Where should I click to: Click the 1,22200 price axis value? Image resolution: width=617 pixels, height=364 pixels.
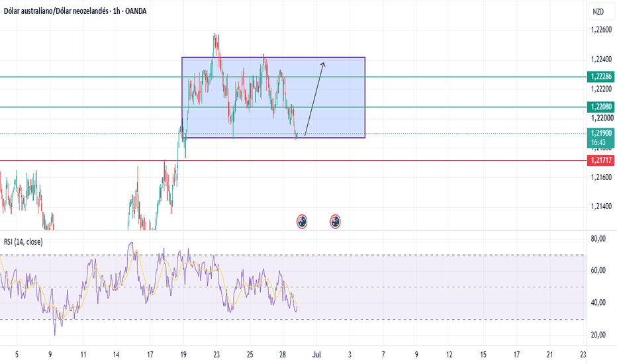(601, 89)
